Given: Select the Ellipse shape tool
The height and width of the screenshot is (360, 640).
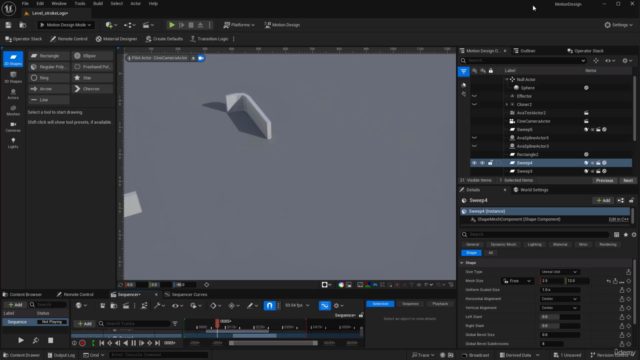Looking at the screenshot, I should 92,56.
